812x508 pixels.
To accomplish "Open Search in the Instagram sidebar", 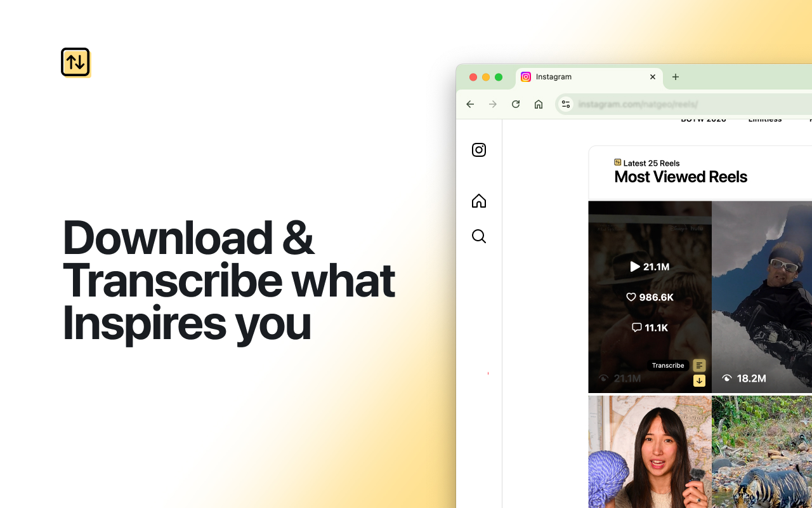I will pos(478,236).
